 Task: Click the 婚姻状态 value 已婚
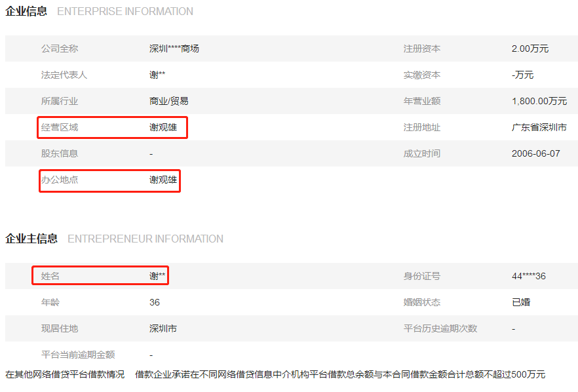click(x=521, y=302)
